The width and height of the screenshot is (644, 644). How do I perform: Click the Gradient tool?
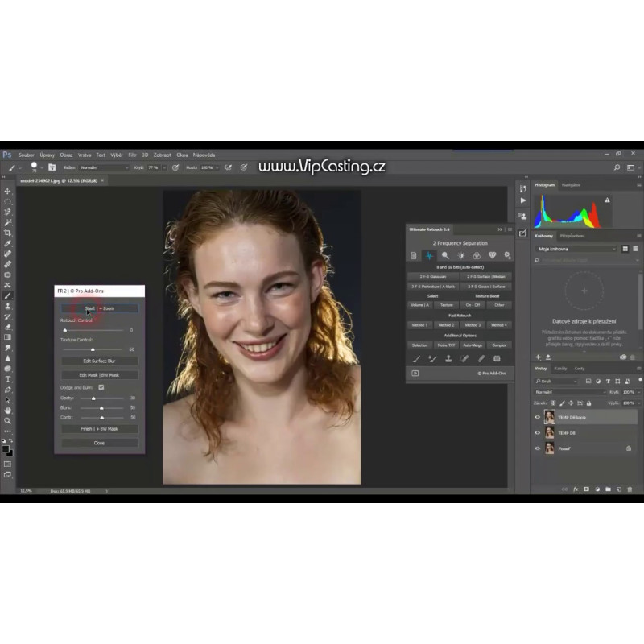pyautogui.click(x=8, y=337)
